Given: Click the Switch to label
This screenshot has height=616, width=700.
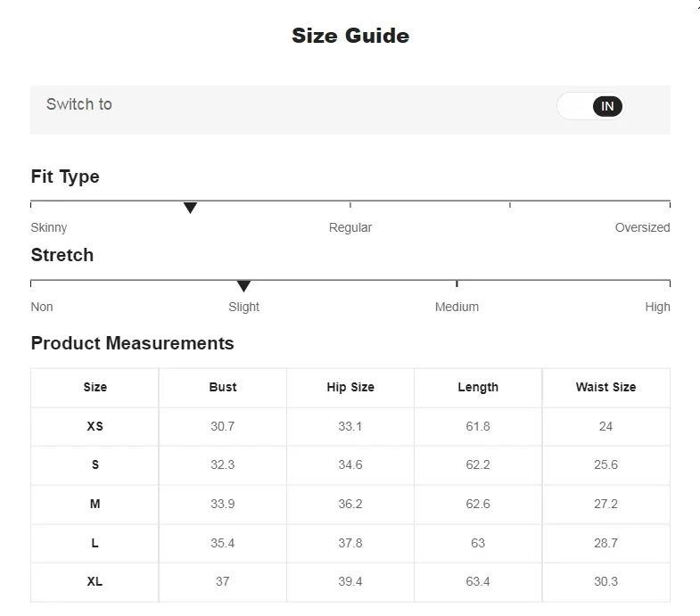Looking at the screenshot, I should pos(79,104).
